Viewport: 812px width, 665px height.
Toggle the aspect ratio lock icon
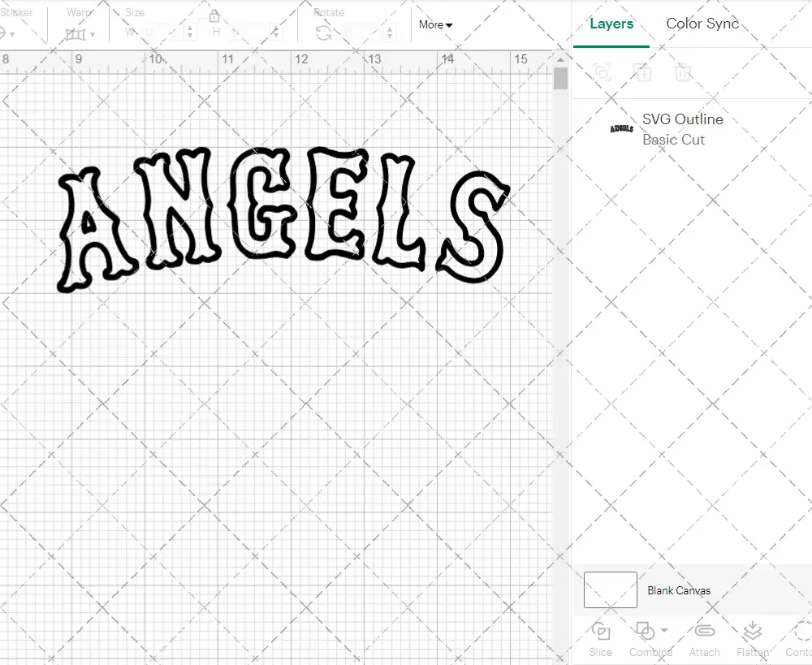coord(214,16)
